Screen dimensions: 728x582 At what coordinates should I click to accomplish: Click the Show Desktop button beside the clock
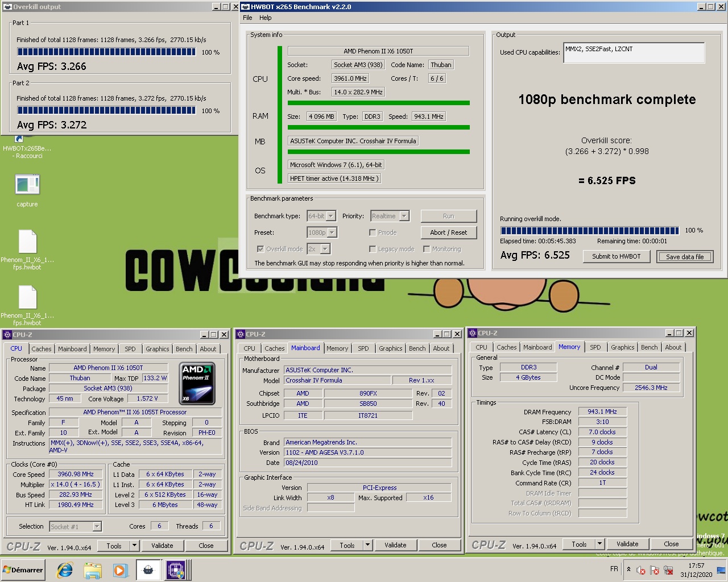point(721,570)
